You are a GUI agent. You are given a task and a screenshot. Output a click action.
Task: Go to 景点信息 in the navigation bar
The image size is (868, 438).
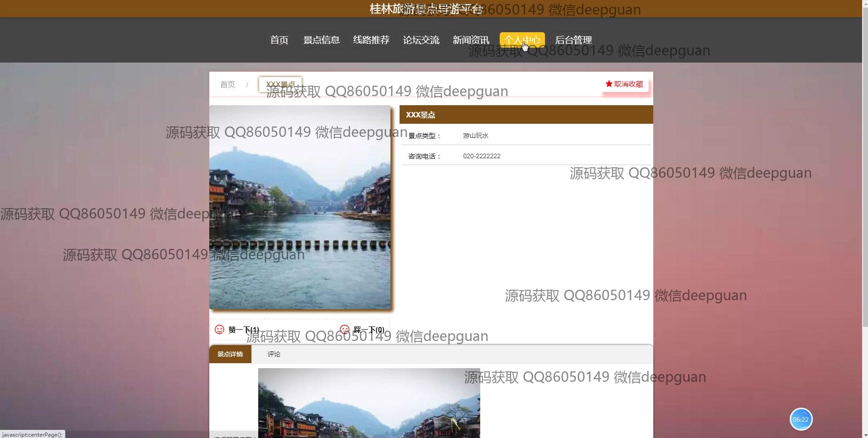pos(321,40)
